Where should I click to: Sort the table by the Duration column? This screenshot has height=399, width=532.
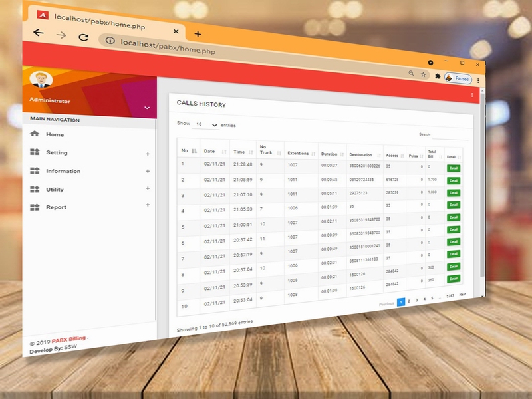(x=329, y=154)
